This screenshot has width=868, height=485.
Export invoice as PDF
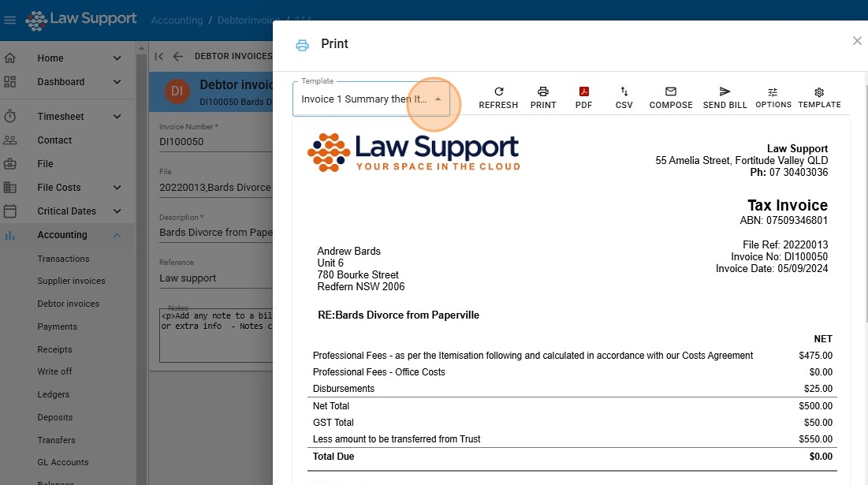[583, 98]
